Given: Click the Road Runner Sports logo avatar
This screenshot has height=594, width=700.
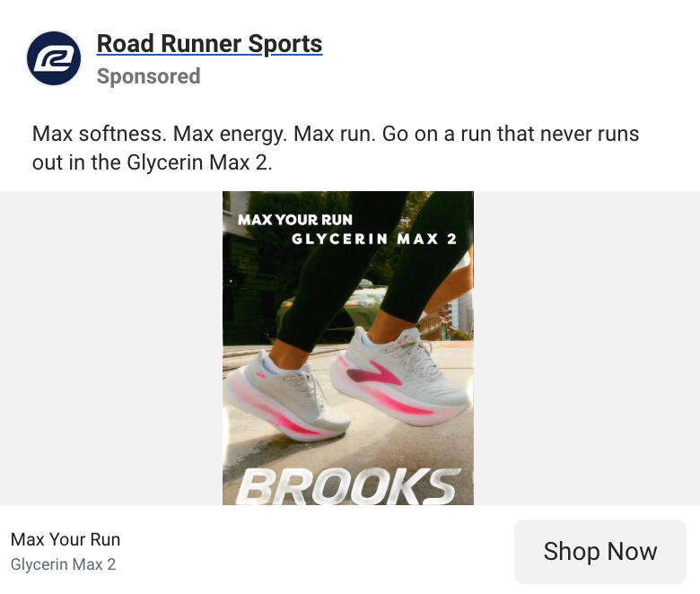Looking at the screenshot, I should point(54,58).
